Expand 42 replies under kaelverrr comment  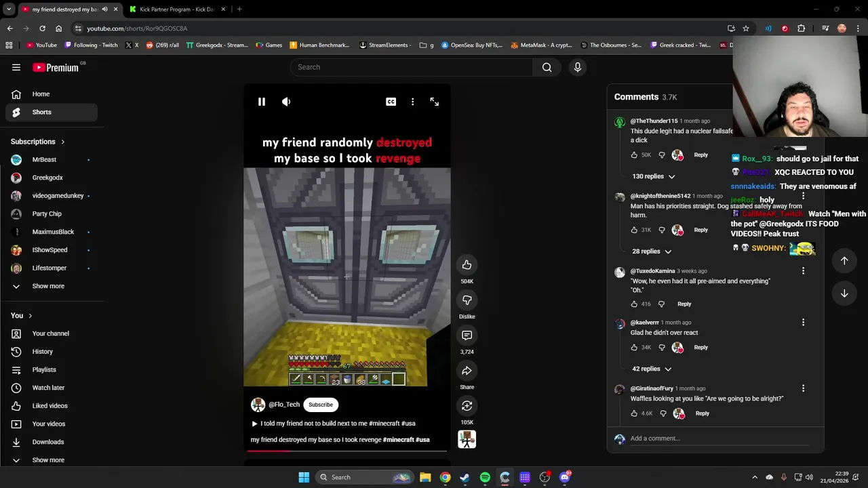(652, 369)
